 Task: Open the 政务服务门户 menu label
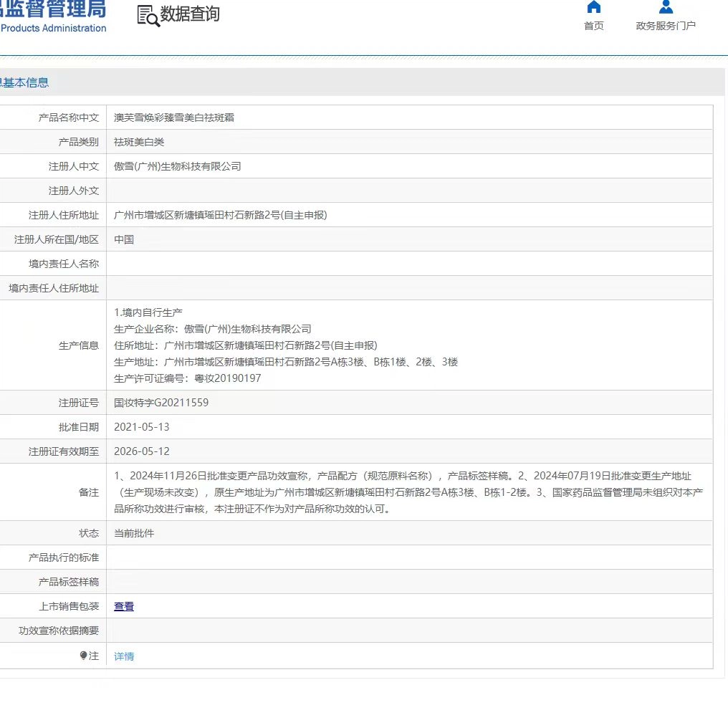[x=666, y=26]
